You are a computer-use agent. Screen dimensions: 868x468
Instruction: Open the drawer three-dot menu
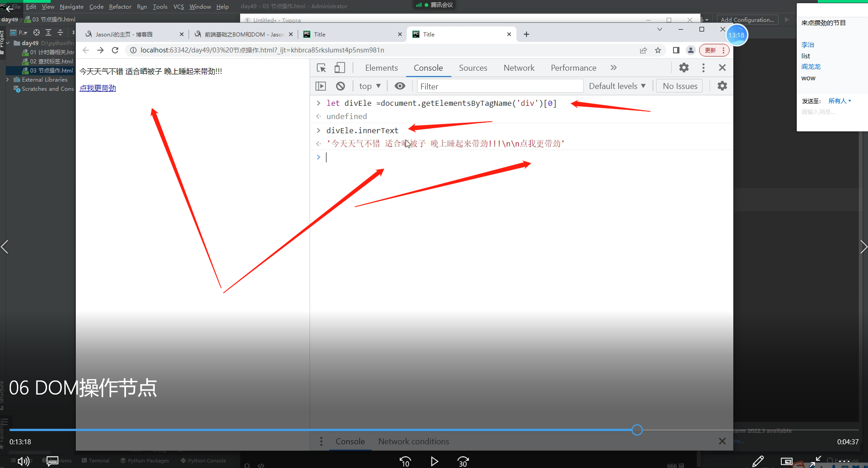321,442
